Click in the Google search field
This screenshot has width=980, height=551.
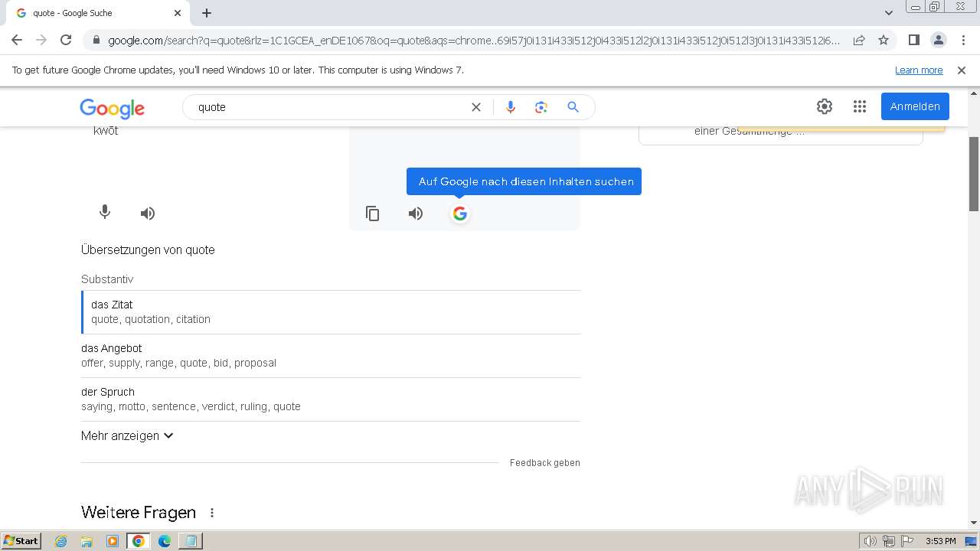[x=329, y=107]
